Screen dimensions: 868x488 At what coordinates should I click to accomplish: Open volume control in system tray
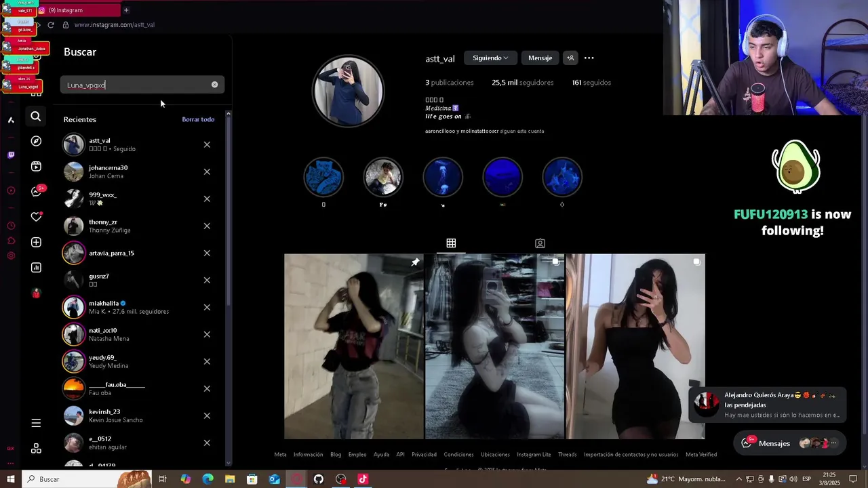[793, 479]
